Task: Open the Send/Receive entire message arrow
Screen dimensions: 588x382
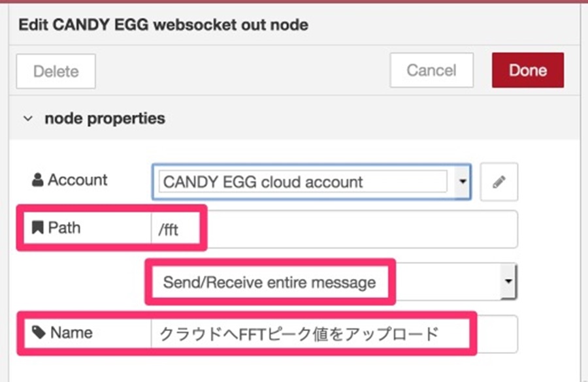Action: (x=508, y=281)
